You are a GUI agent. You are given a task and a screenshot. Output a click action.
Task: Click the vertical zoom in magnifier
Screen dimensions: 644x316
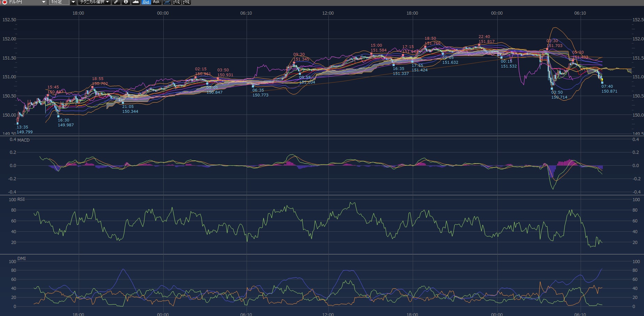[x=186, y=2]
